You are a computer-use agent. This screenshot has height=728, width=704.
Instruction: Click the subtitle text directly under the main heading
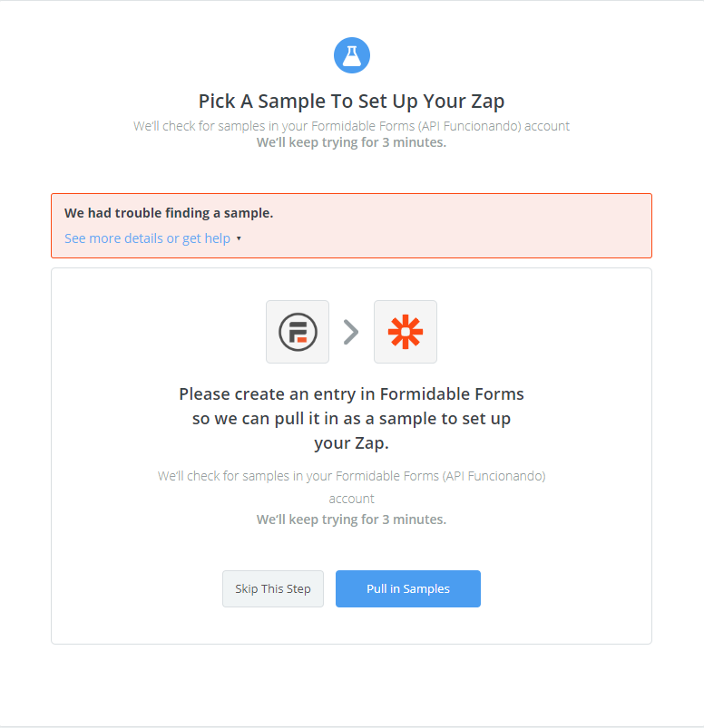click(x=351, y=126)
